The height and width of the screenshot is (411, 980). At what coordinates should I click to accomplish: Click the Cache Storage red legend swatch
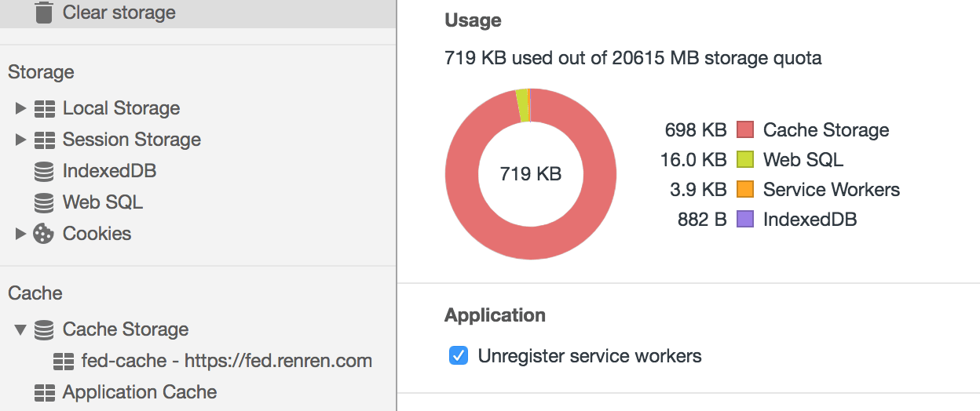pyautogui.click(x=745, y=130)
